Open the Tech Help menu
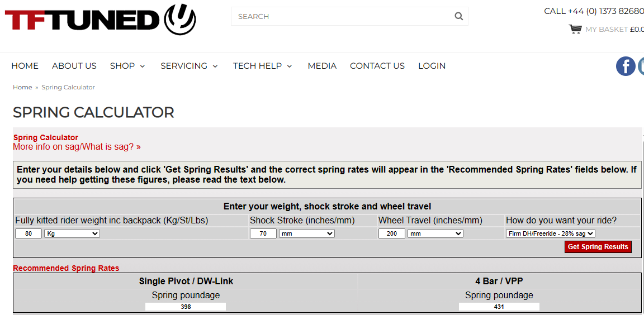644x315 pixels. coord(262,66)
